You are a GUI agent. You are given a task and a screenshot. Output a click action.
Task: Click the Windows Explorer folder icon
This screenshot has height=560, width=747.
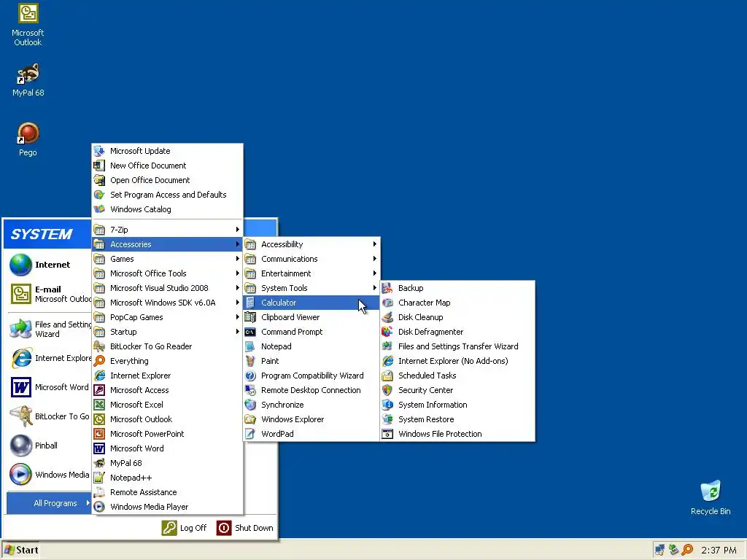[250, 419]
